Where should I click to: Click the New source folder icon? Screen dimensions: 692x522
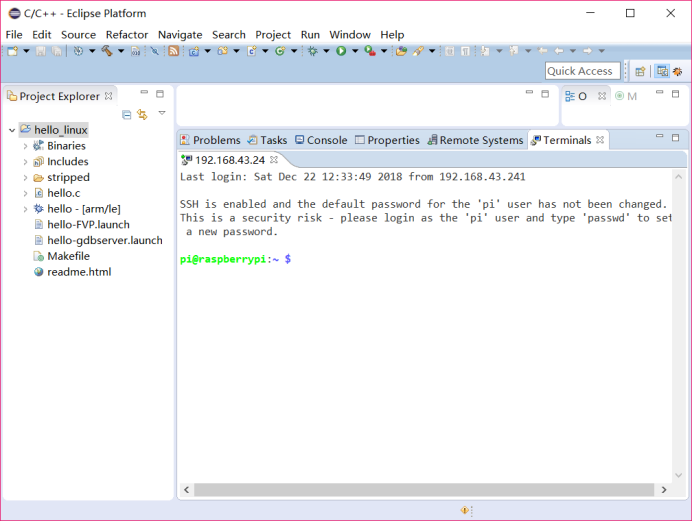pyautogui.click(x=223, y=51)
